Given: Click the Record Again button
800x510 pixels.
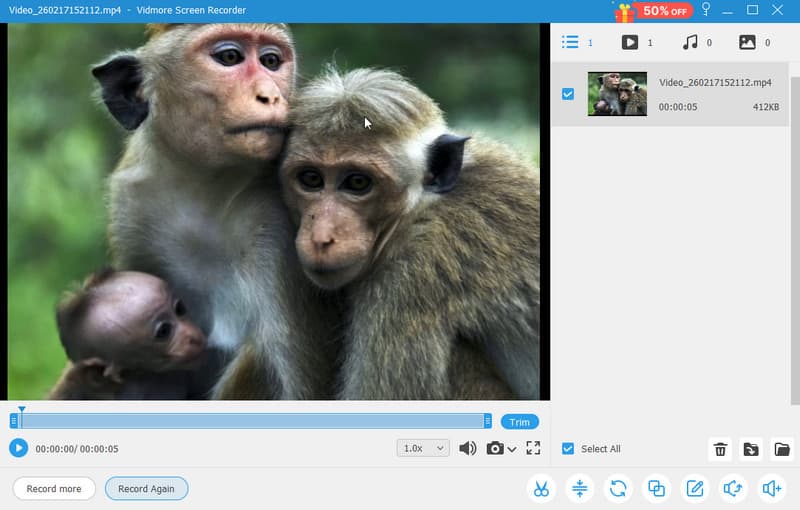Looking at the screenshot, I should click(146, 489).
